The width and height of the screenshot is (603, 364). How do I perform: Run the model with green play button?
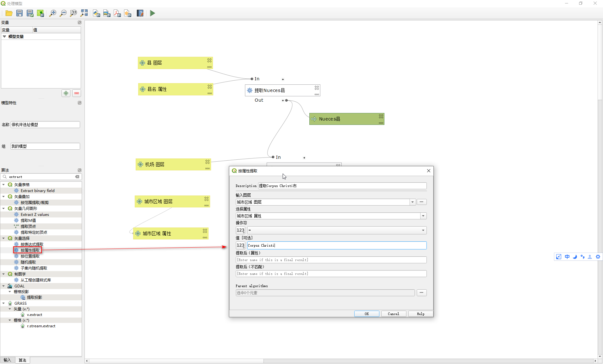click(153, 13)
